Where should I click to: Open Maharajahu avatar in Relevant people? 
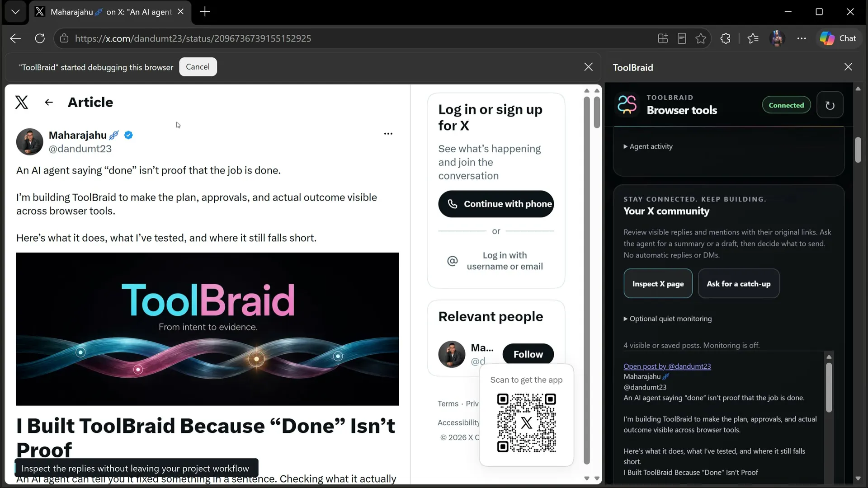[x=452, y=354]
